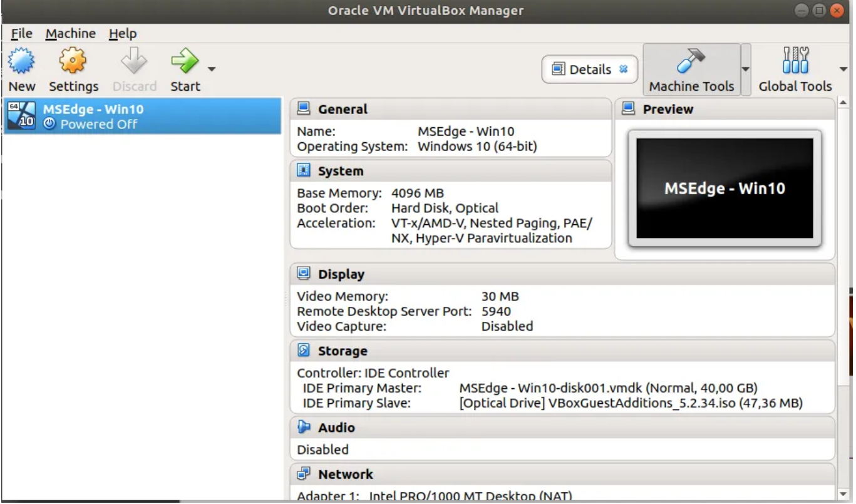Open the Network section header link
Screen dimensions: 856x504
345,475
